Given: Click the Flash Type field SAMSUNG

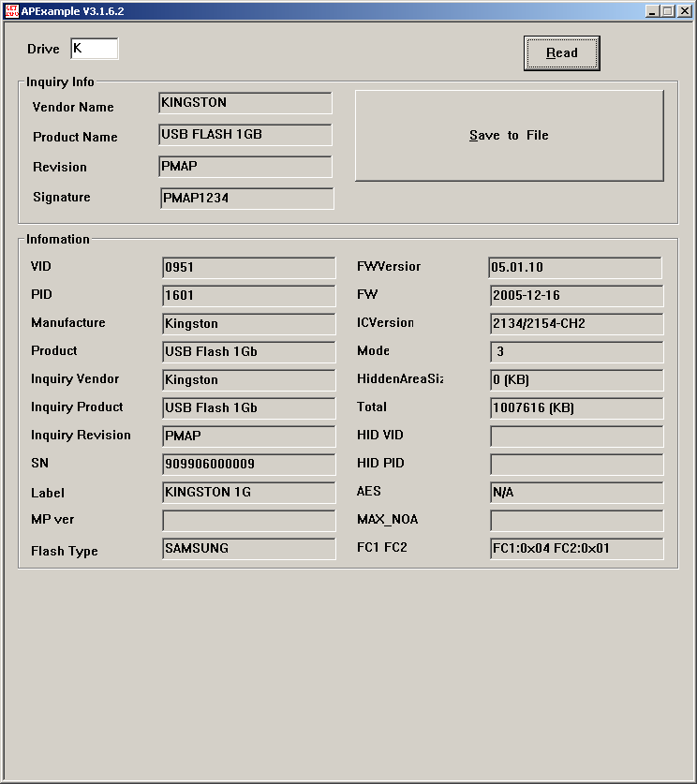Looking at the screenshot, I should 249,549.
